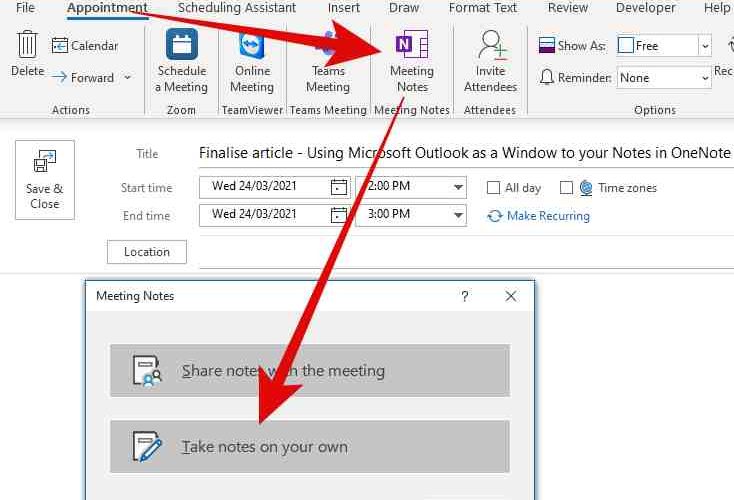Click Schedule a Meeting Zoom icon
The height and width of the screenshot is (500, 734).
coord(182,44)
